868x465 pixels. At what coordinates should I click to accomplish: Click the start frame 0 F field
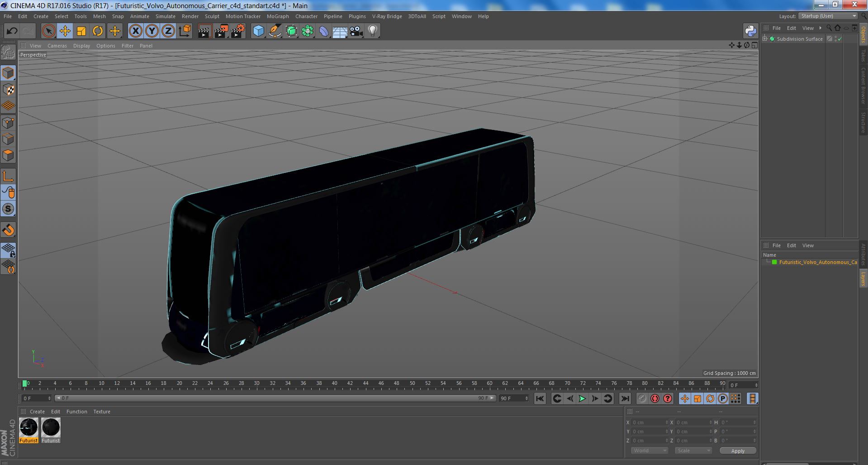pyautogui.click(x=37, y=398)
